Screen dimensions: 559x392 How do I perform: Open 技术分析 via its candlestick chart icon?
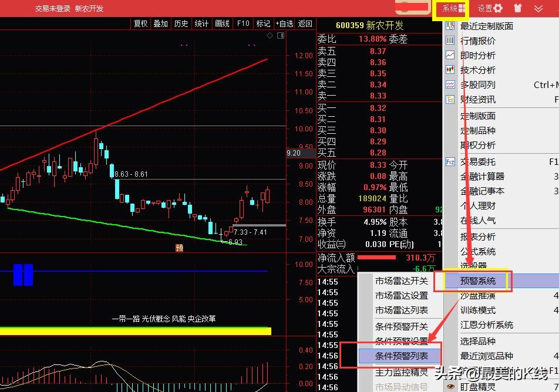tap(450, 70)
